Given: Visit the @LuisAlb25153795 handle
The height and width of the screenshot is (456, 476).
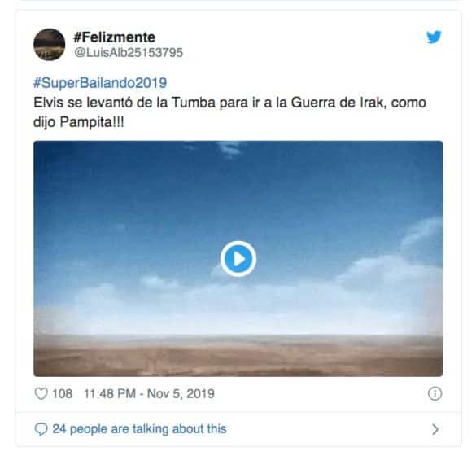Looking at the screenshot, I should pyautogui.click(x=129, y=53).
